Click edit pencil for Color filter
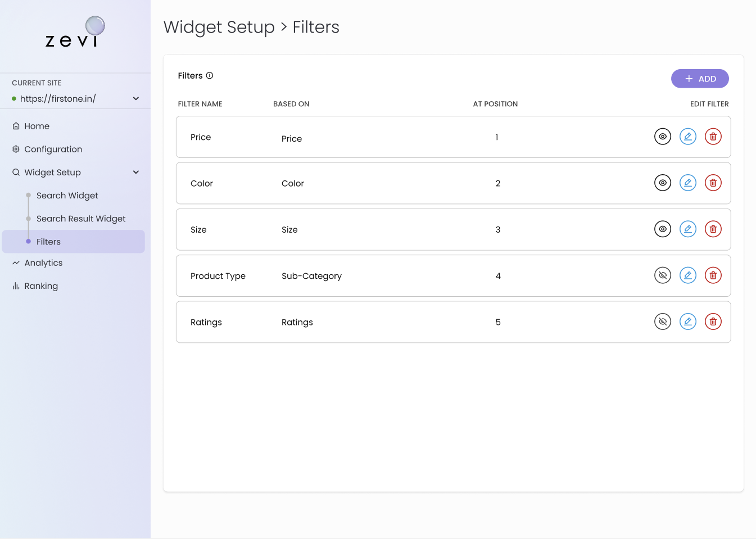The width and height of the screenshot is (756, 539). (687, 183)
